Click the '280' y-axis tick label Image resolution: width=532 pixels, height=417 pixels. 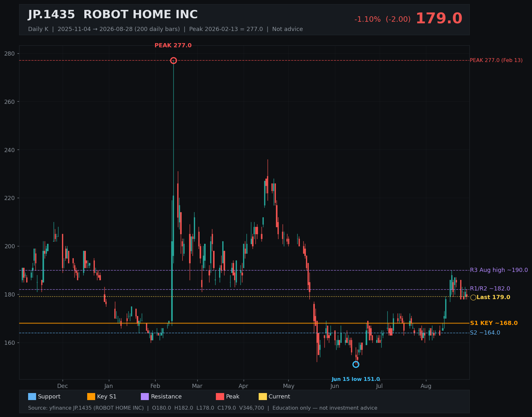coord(10,53)
